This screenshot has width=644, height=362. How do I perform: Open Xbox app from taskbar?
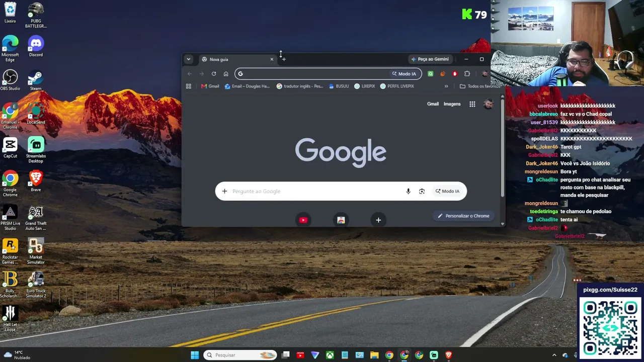pos(330,355)
